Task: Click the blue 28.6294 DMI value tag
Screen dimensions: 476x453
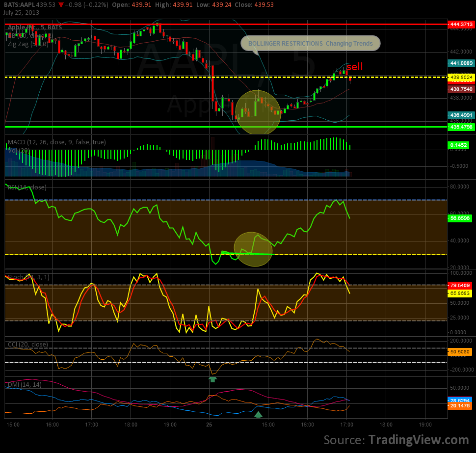Action: (x=460, y=400)
